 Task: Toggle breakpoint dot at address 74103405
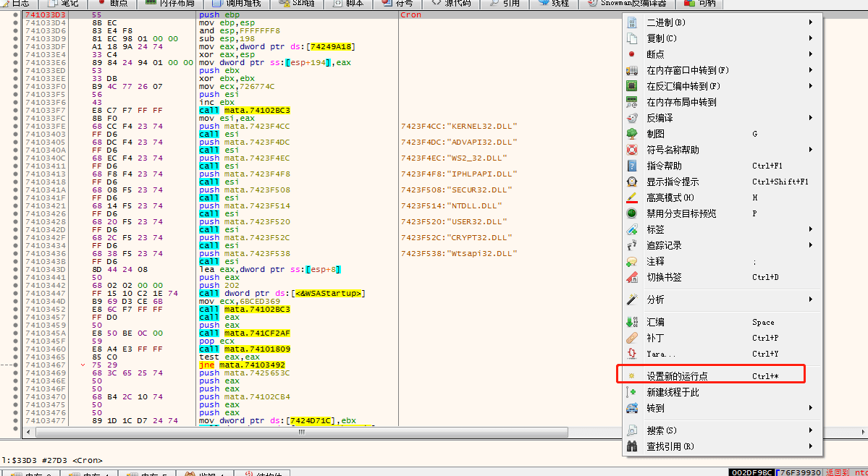point(15,143)
